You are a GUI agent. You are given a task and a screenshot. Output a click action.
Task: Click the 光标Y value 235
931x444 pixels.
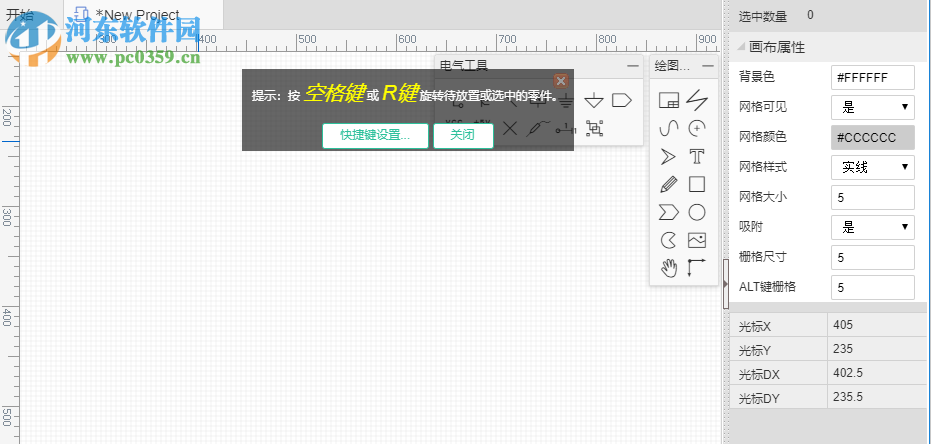[x=843, y=349]
